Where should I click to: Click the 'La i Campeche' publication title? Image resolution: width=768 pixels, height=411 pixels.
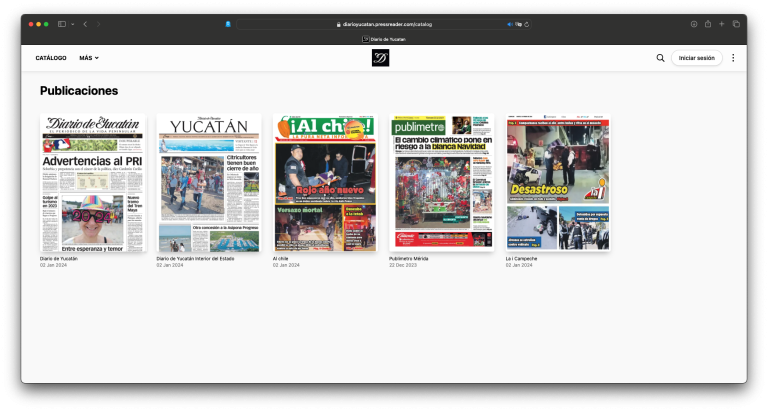point(522,259)
